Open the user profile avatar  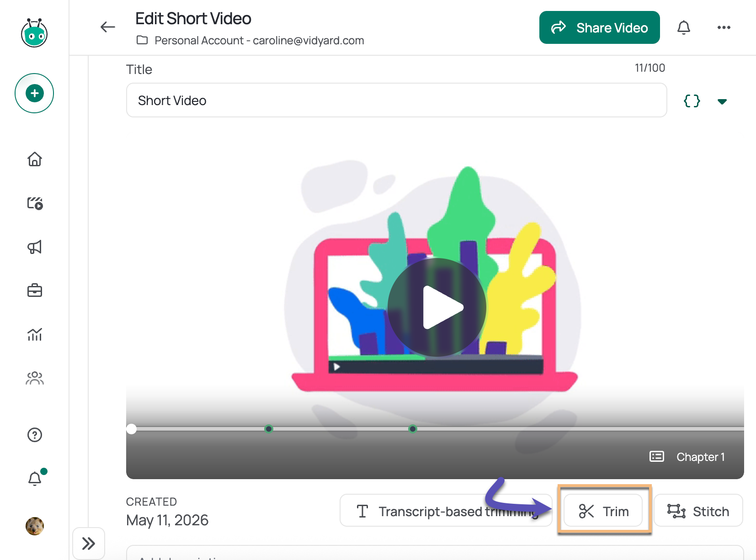point(35,526)
